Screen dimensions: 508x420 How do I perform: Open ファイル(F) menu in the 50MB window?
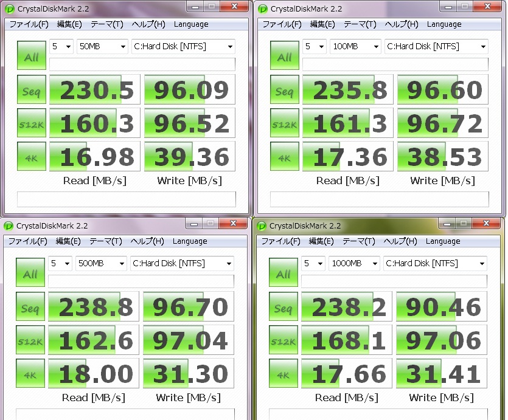pyautogui.click(x=29, y=24)
